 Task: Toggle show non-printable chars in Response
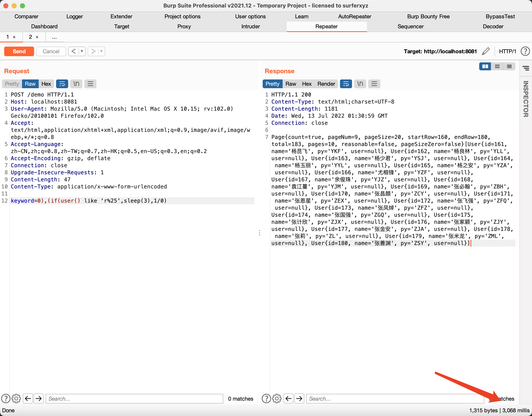360,84
